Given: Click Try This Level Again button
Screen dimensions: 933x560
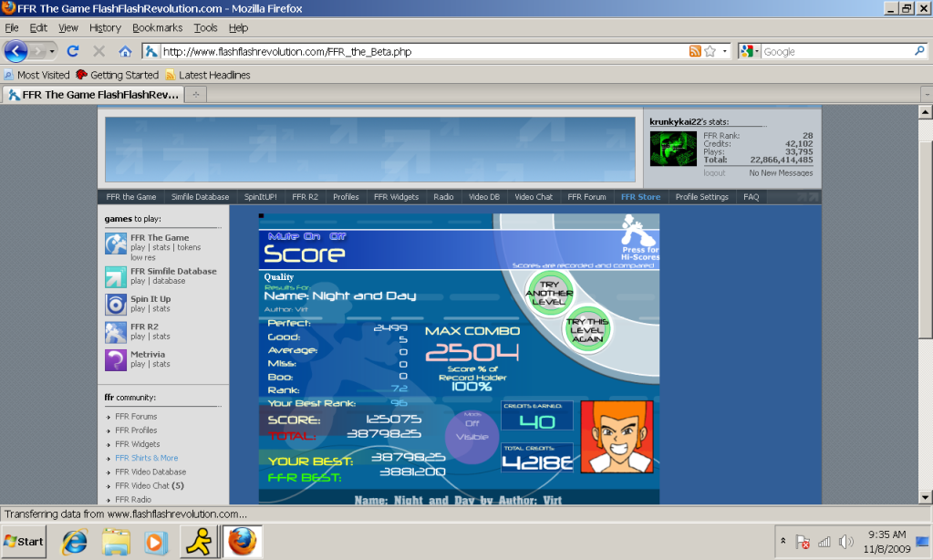Looking at the screenshot, I should (x=587, y=328).
